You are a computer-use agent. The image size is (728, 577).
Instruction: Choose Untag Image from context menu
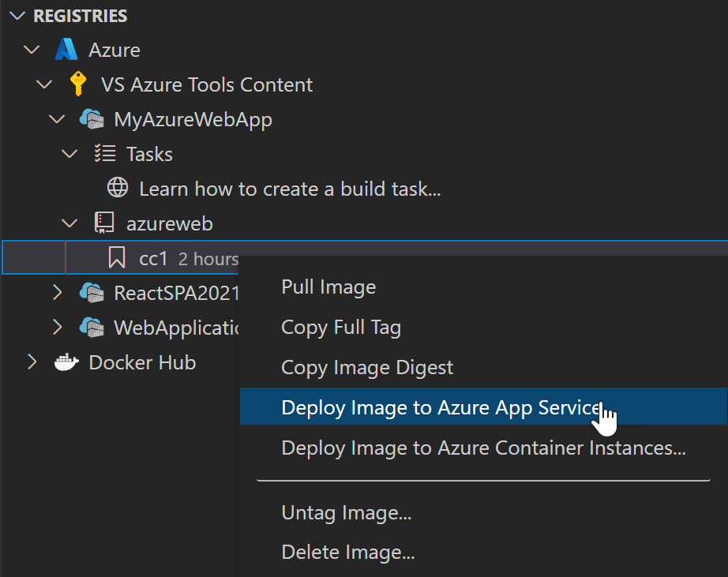click(x=483, y=513)
